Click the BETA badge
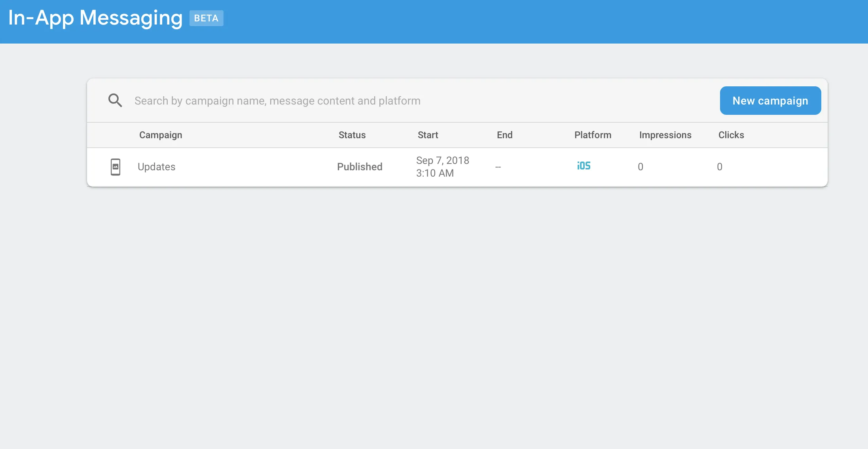 pyautogui.click(x=206, y=18)
